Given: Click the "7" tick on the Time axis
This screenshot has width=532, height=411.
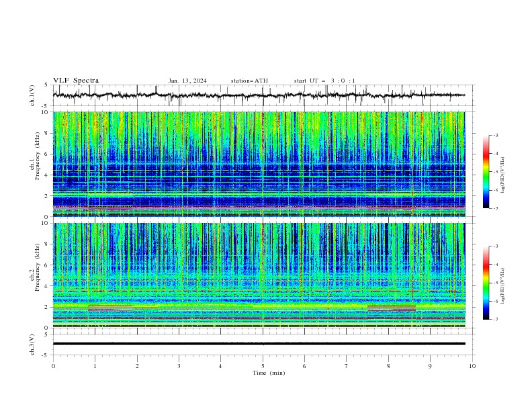Looking at the screenshot, I should point(347,366).
